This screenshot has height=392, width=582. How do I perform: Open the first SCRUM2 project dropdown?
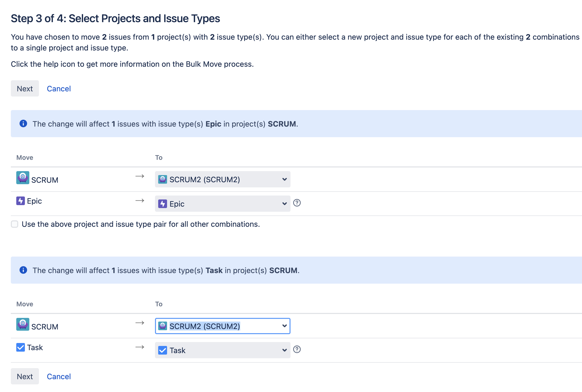point(222,179)
